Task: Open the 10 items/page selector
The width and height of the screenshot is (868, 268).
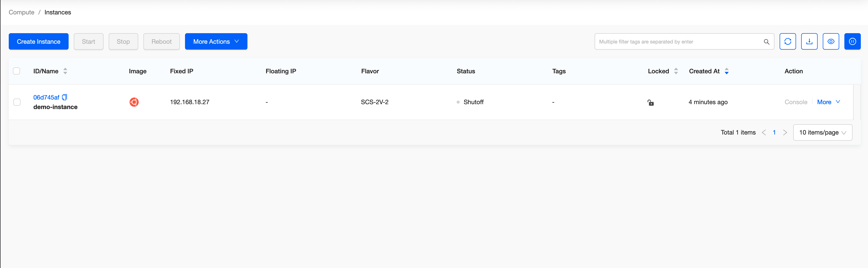Action: [823, 132]
